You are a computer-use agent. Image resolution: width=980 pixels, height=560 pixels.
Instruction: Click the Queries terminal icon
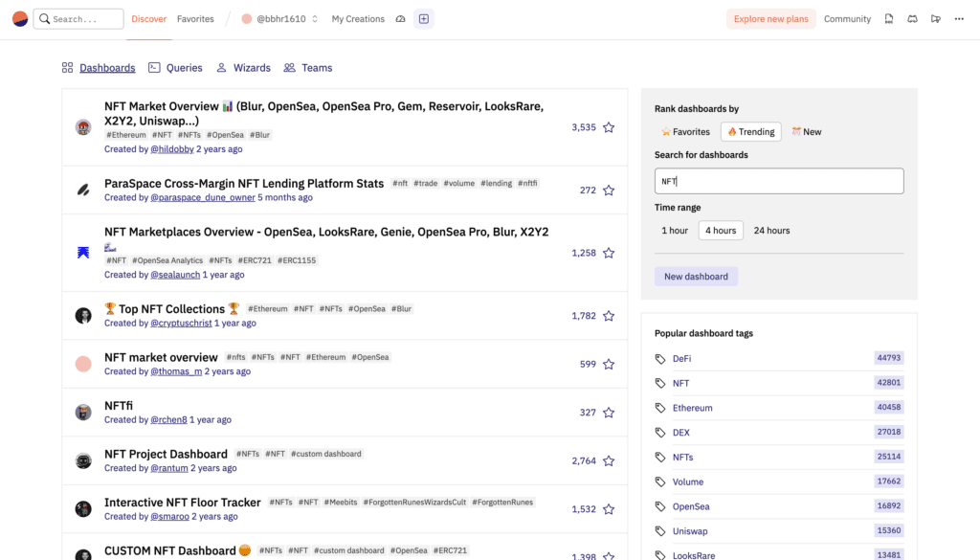tap(154, 68)
